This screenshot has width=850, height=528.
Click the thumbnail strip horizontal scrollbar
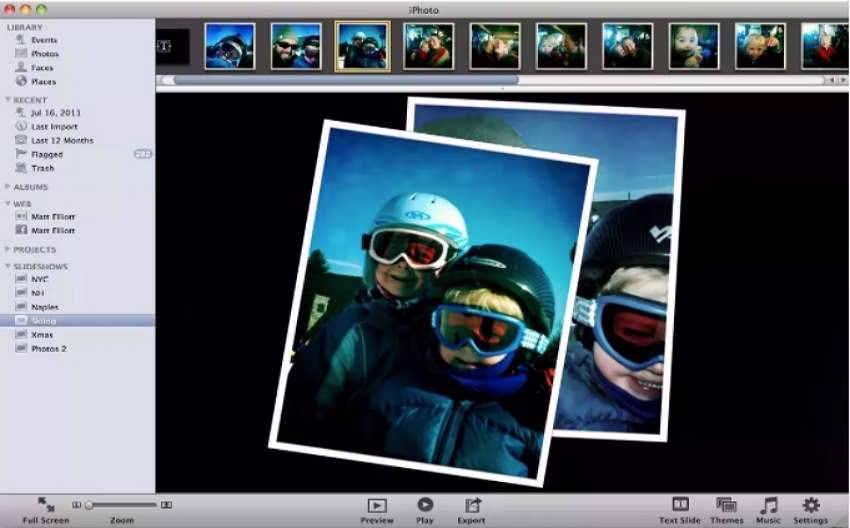coord(345,80)
